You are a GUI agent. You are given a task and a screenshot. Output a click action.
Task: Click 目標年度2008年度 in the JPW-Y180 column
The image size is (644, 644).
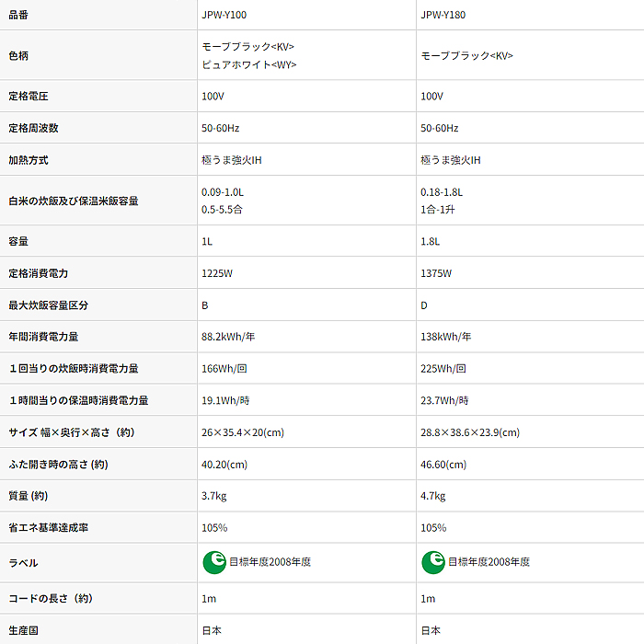point(489,562)
